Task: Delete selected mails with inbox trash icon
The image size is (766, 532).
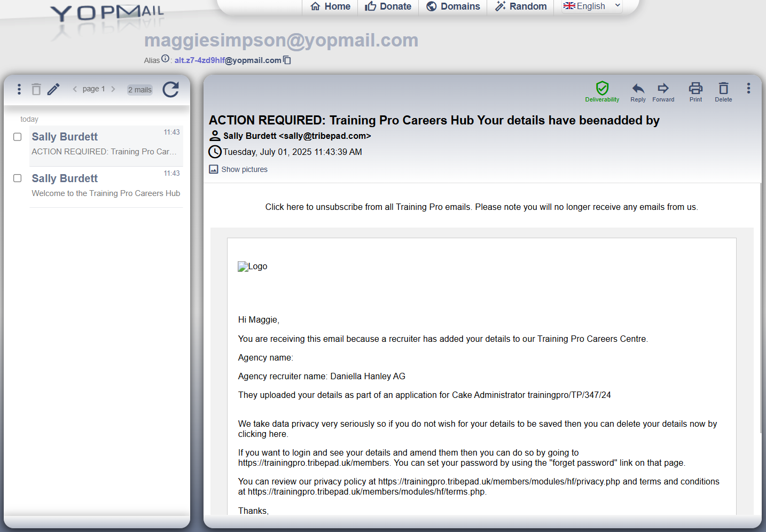Action: click(36, 89)
